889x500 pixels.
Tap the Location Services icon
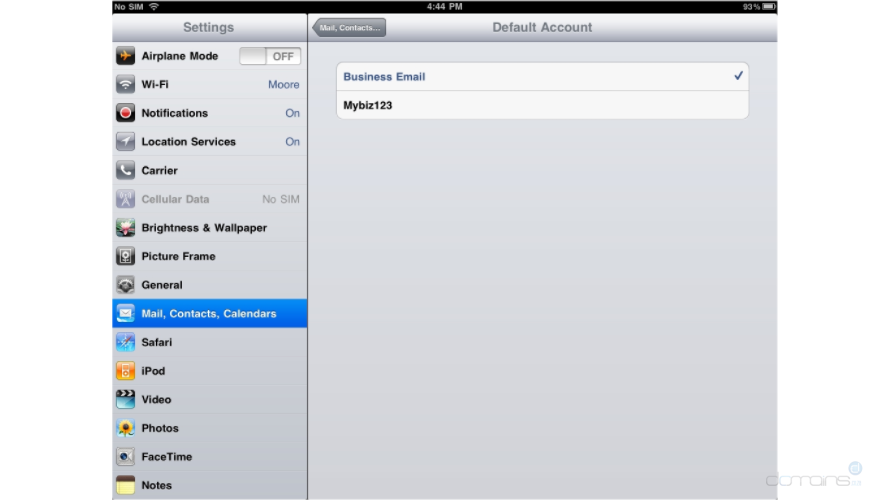tap(126, 142)
